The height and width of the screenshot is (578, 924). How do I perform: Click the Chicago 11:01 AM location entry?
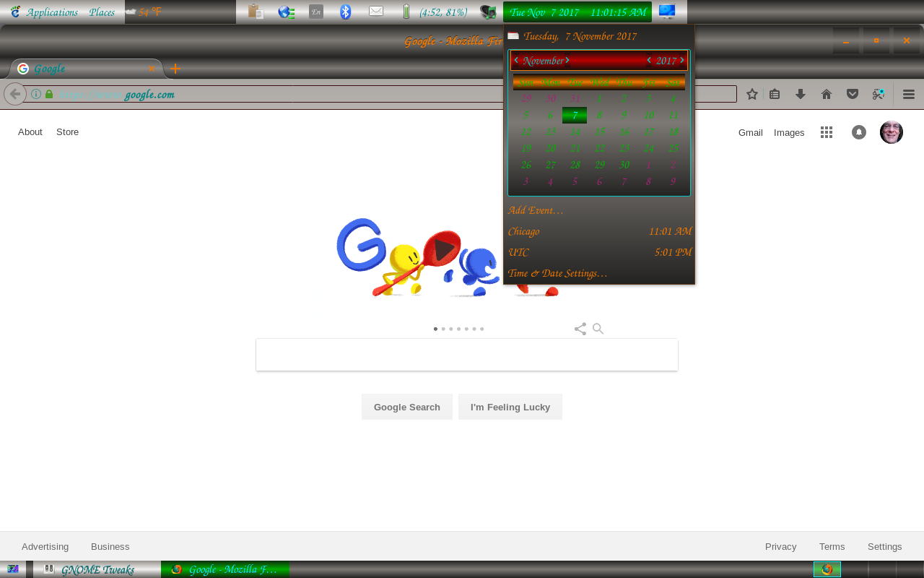[x=599, y=231]
